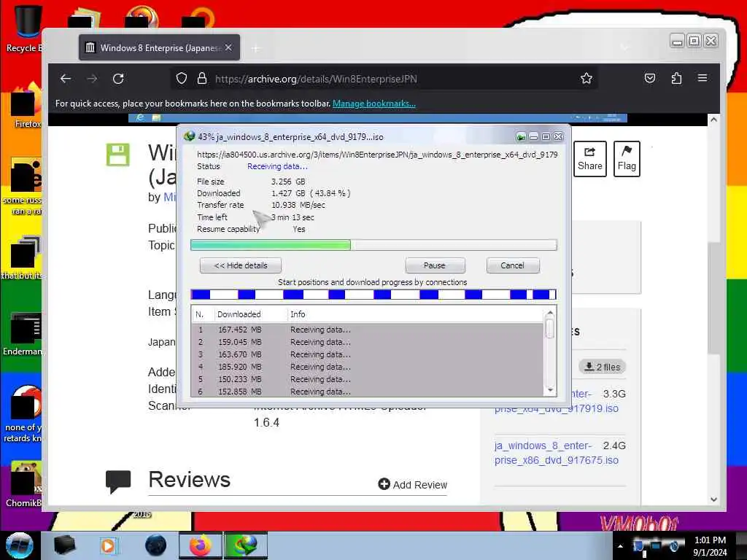
Task: Open the Firefox desktop shortcut
Action: click(27, 106)
